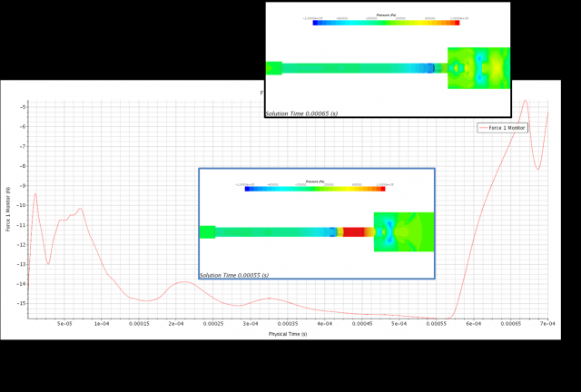
Task: Click the -15 tick label on the force axis
Action: point(19,303)
